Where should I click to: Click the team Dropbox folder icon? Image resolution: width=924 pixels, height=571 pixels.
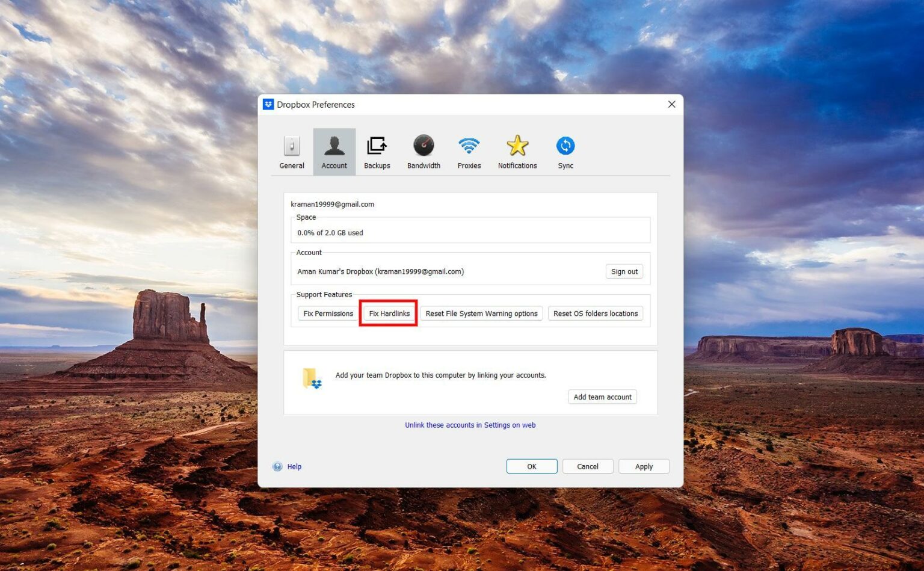coord(312,378)
